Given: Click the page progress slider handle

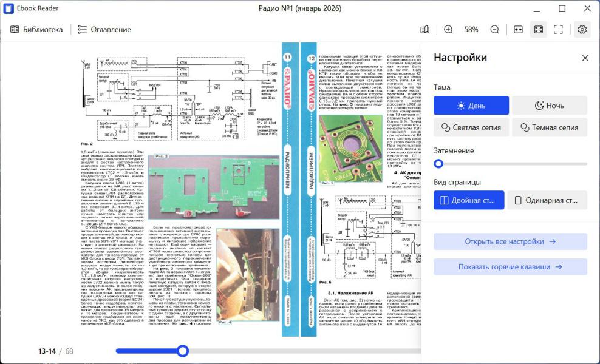Looking at the screenshot, I should point(183,351).
